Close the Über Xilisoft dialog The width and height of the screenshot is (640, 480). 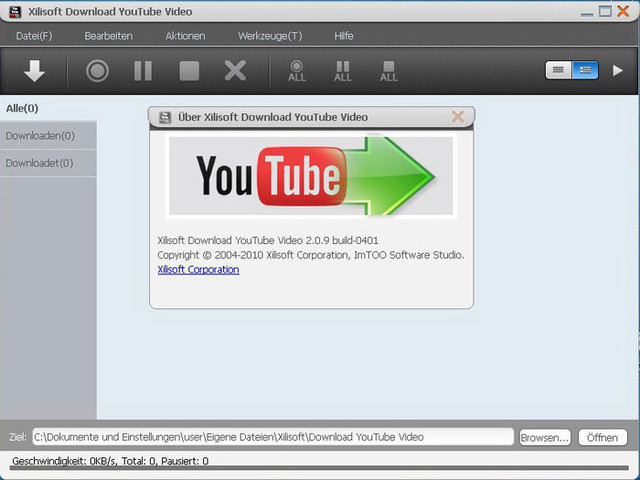tap(458, 117)
